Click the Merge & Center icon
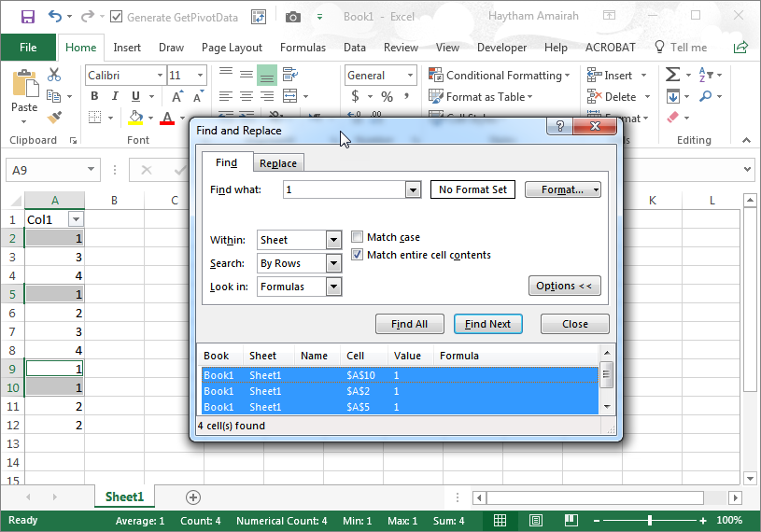The image size is (761, 532). (290, 96)
